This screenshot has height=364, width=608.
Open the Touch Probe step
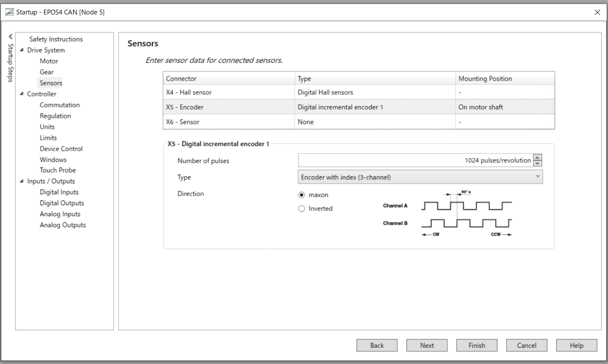(58, 170)
